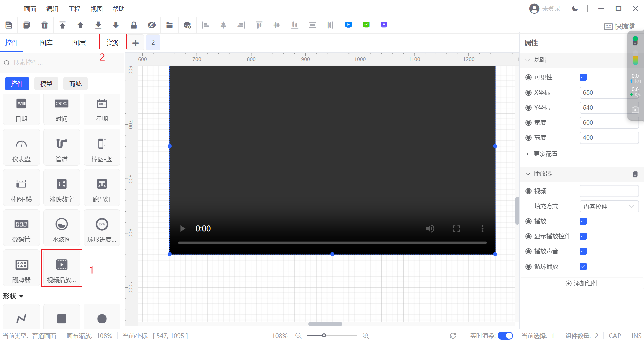Click the trash delete icon in toolbar
This screenshot has height=342, width=644.
[x=44, y=25]
